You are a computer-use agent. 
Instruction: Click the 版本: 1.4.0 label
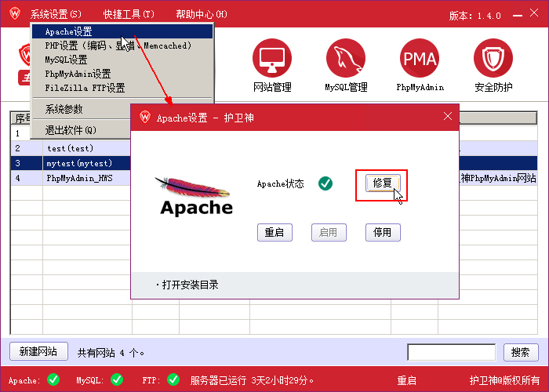tap(474, 16)
